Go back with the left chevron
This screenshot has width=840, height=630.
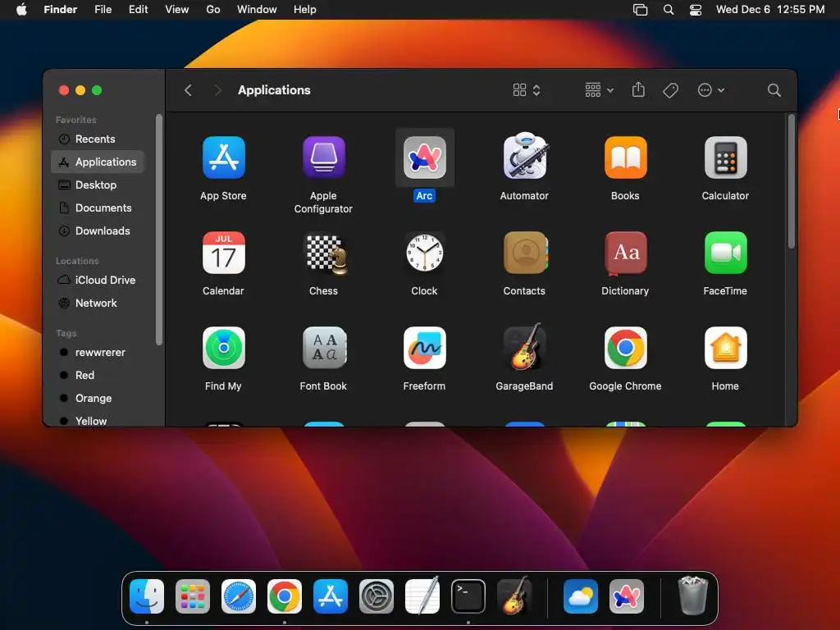tap(188, 90)
